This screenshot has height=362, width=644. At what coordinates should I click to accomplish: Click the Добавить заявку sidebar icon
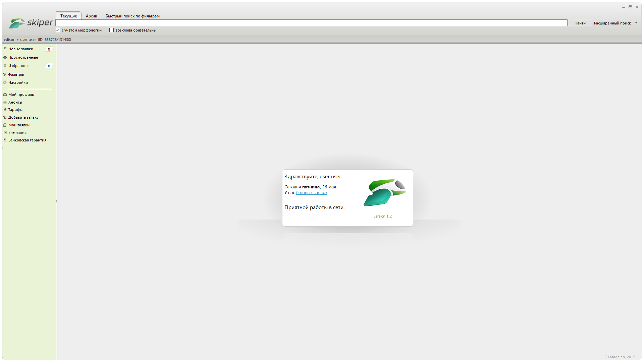5,117
